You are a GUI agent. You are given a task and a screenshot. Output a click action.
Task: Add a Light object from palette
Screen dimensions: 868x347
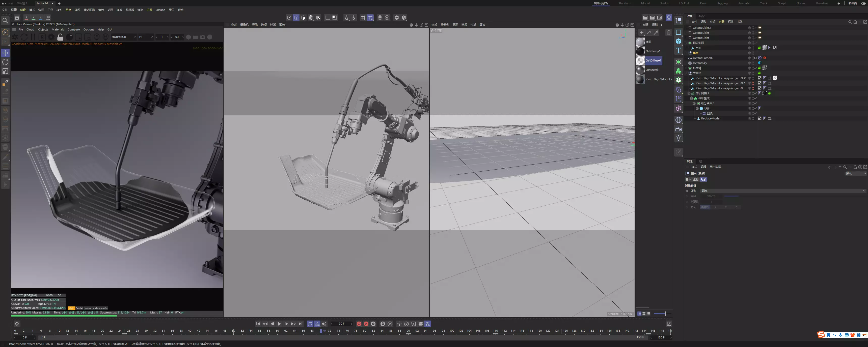point(678,138)
